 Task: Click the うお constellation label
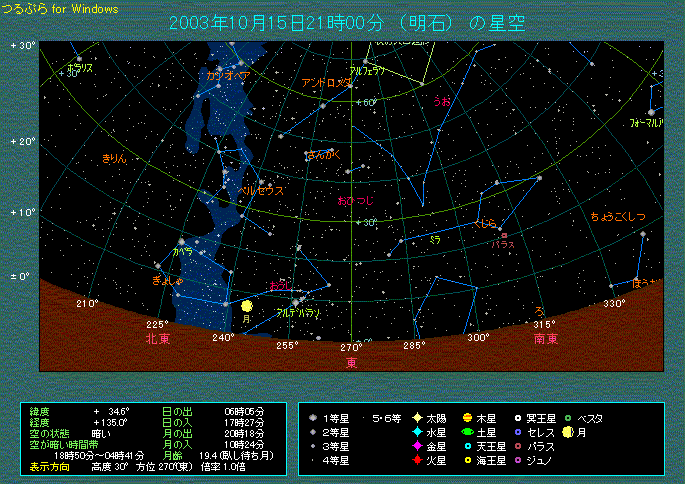pyautogui.click(x=442, y=101)
